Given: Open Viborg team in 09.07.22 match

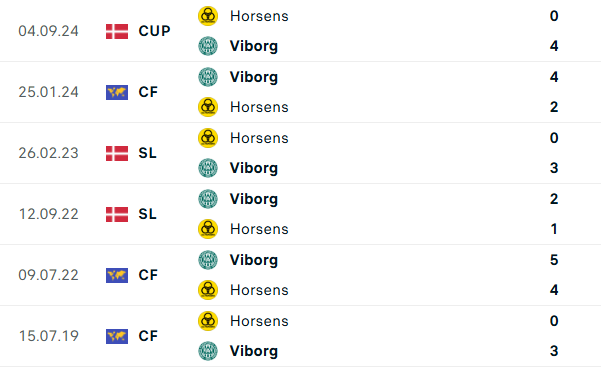Looking at the screenshot, I should pos(254,260).
